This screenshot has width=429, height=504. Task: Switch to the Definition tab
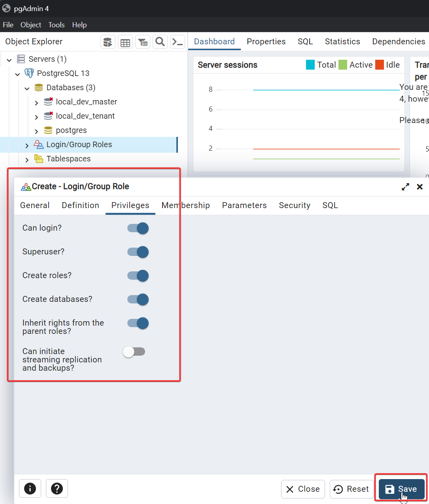[x=81, y=205]
